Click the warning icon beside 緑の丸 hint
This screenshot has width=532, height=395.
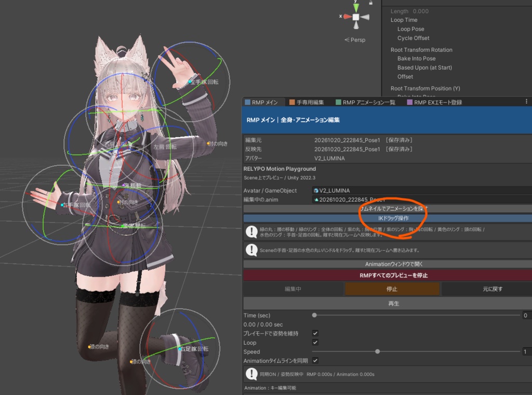point(251,232)
